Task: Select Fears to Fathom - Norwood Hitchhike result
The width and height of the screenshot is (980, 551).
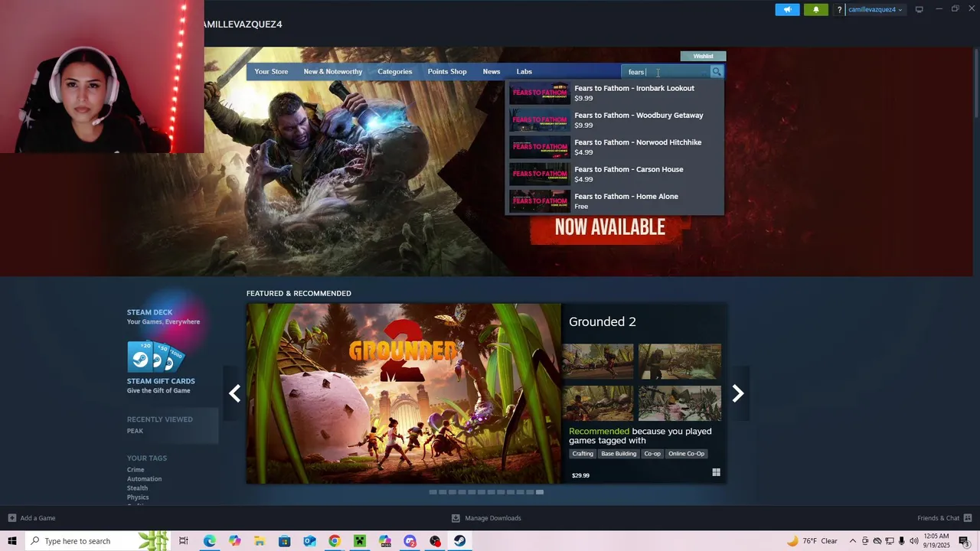Action: (615, 147)
